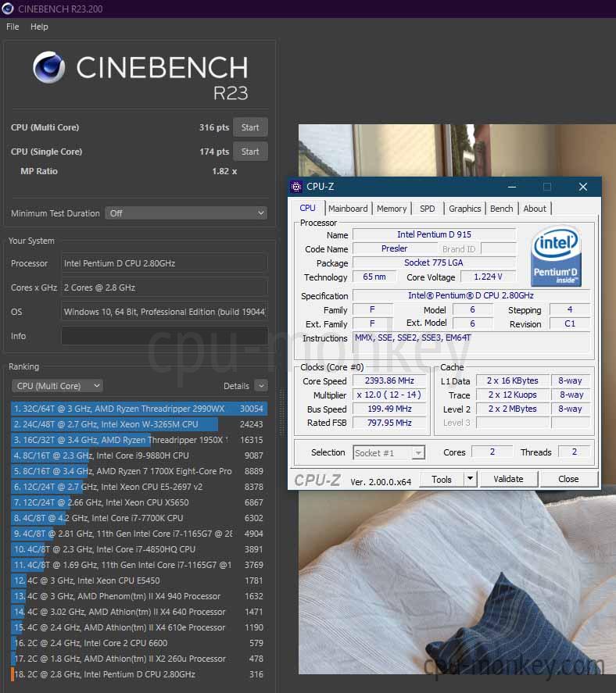Screen dimensions: 616x693
Task: Open the Socket #1 selection dropdown
Action: pyautogui.click(x=389, y=452)
